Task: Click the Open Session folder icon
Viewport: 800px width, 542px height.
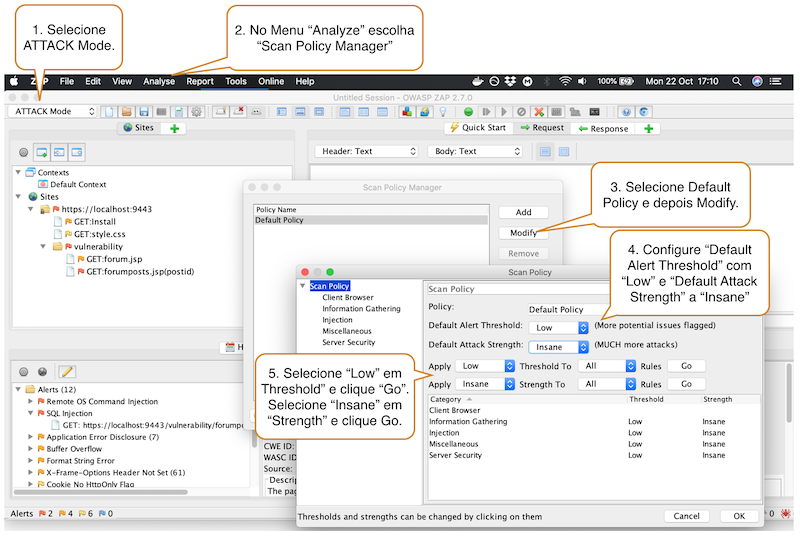Action: point(127,112)
